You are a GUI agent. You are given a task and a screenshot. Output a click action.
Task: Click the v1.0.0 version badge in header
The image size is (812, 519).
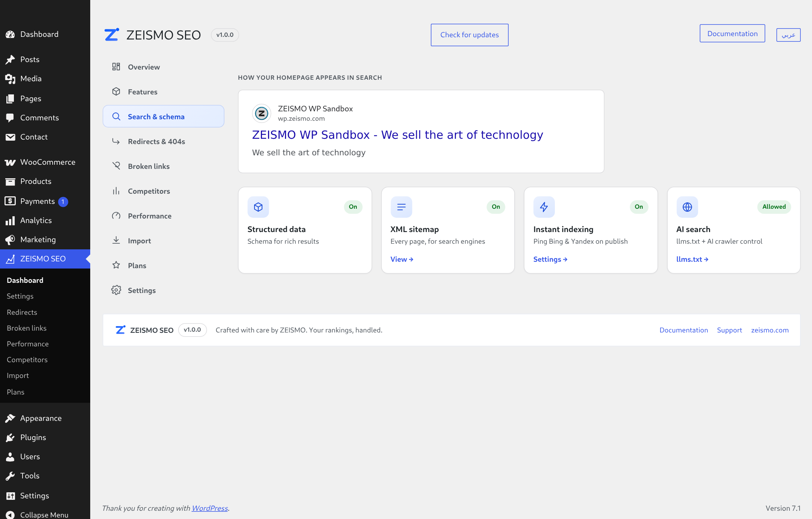[x=225, y=35]
